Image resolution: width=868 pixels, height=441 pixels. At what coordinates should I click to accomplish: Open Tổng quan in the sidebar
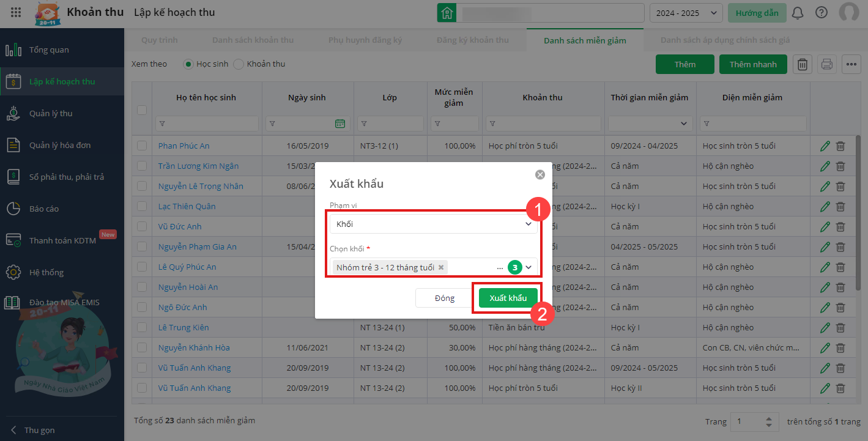click(62, 50)
